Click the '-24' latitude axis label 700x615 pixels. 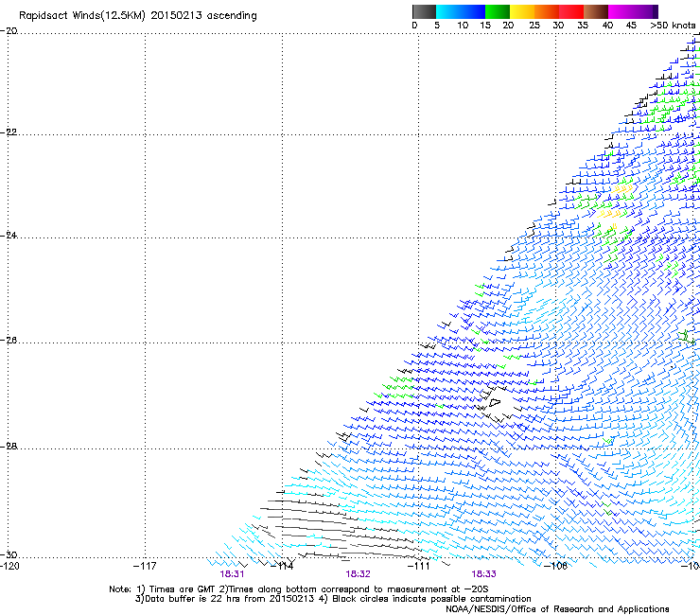click(9, 236)
